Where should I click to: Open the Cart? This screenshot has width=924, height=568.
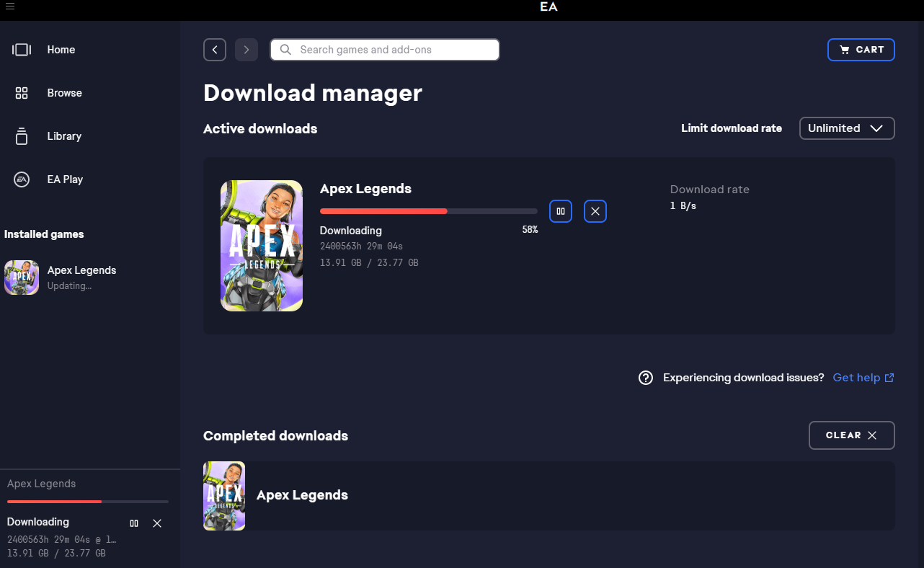tap(861, 50)
